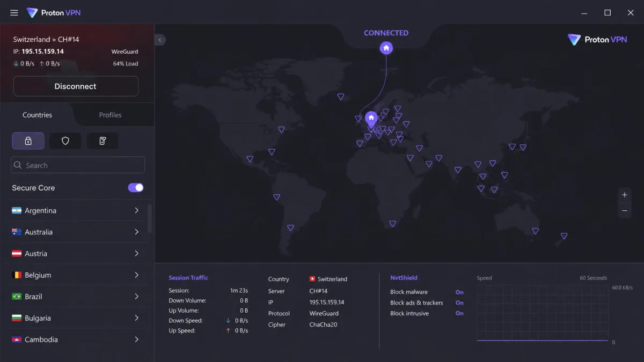Toggle Block intrusive On setting

tap(459, 314)
